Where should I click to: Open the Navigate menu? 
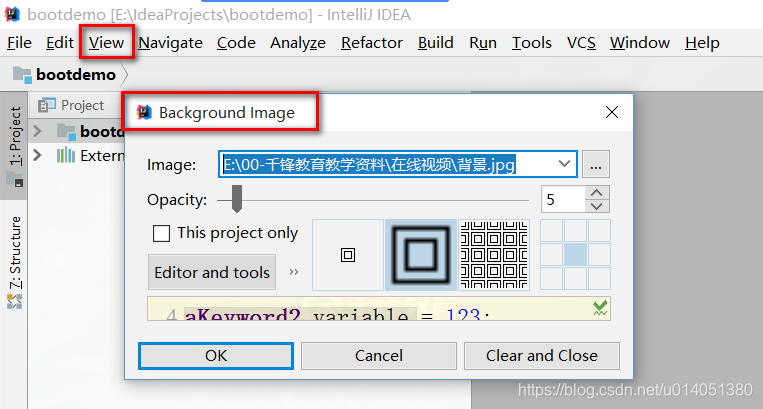coord(170,43)
